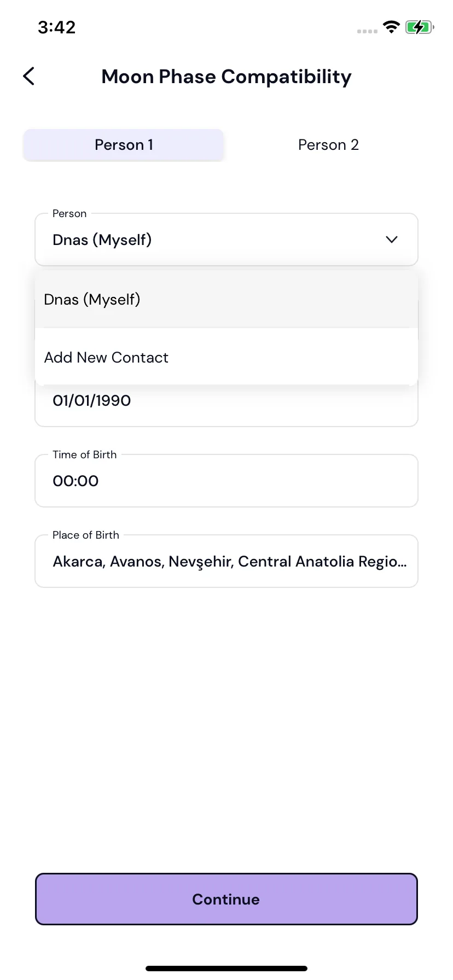Tap the Moon Phase Compatibility title
The height and width of the screenshot is (980, 453).
coord(226,77)
